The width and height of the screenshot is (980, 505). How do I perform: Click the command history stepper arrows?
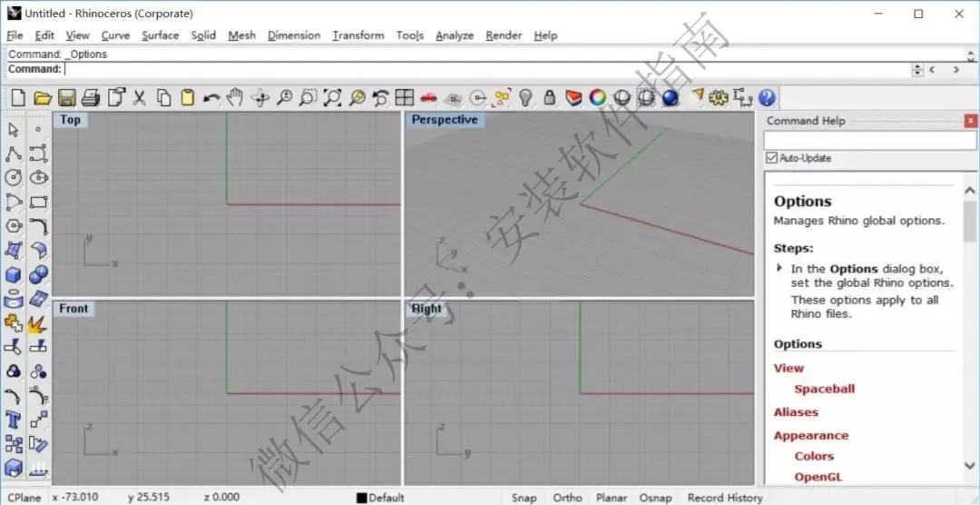(917, 69)
